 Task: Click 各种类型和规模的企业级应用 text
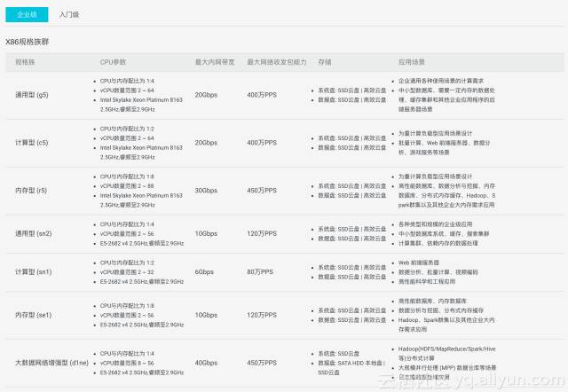click(x=436, y=224)
